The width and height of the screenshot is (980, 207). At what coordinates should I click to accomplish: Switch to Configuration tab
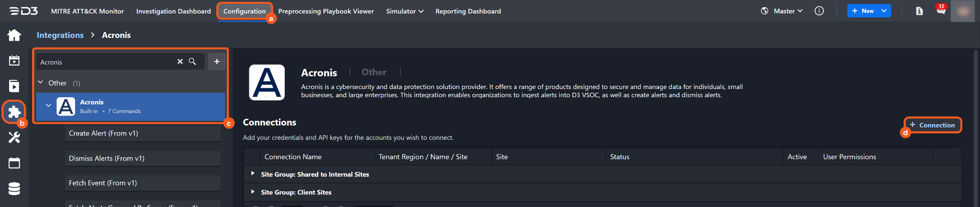click(244, 11)
